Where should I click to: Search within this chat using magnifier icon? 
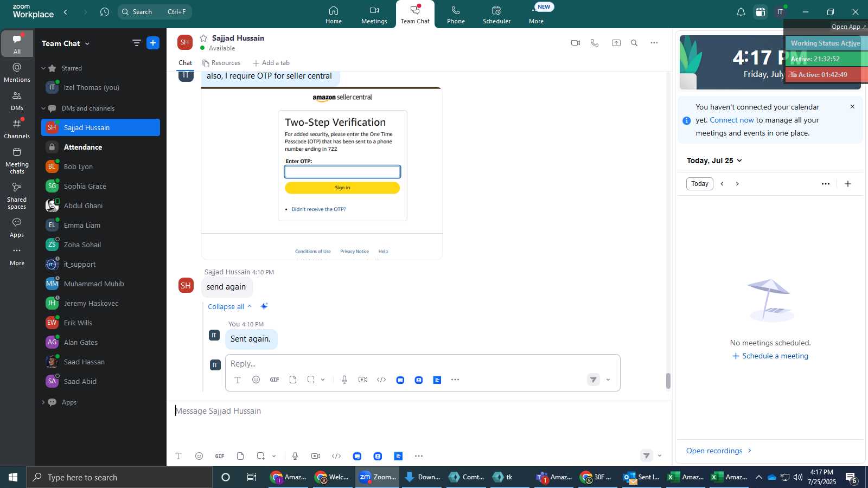click(x=634, y=43)
